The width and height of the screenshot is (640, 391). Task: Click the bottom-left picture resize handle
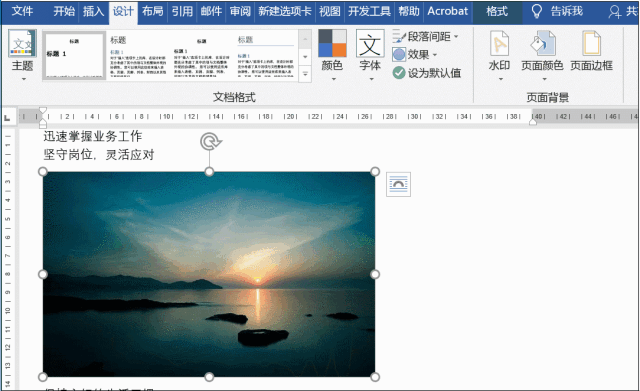click(x=43, y=377)
